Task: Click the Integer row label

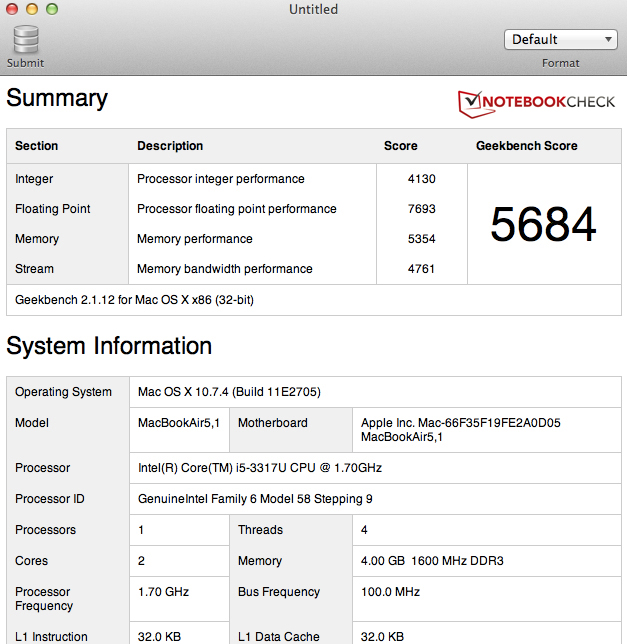Action: point(34,179)
